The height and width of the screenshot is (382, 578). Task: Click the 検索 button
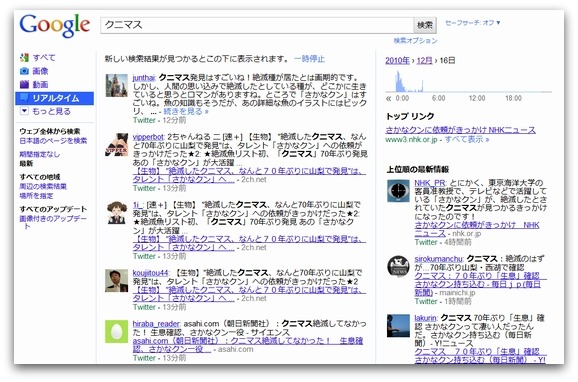click(425, 25)
